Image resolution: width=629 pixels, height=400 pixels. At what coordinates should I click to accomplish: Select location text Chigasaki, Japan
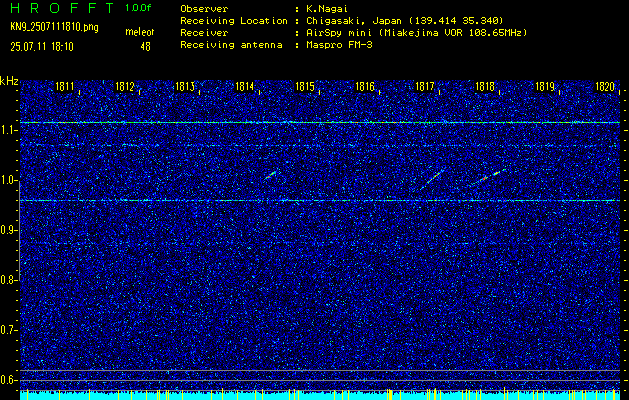pyautogui.click(x=354, y=20)
